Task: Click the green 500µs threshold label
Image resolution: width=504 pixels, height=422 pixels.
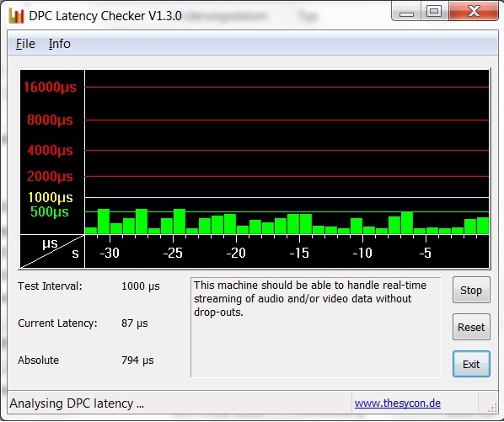Action: pos(50,211)
